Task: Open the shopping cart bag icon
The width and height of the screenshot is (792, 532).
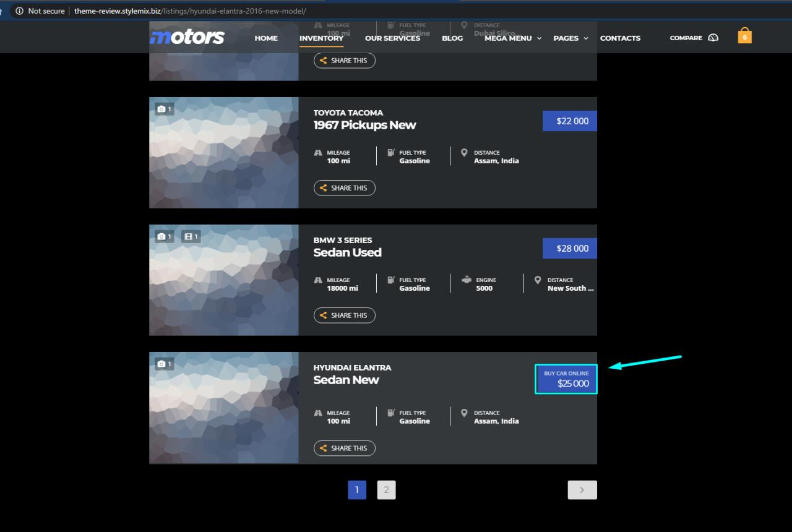Action: (744, 36)
